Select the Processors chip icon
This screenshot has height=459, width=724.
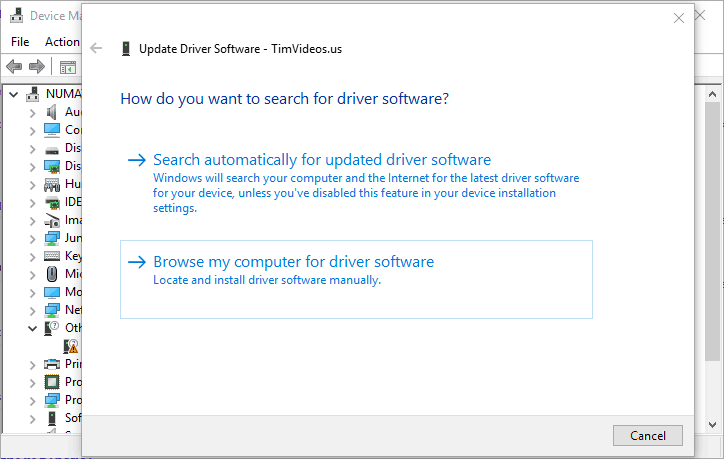pos(52,382)
